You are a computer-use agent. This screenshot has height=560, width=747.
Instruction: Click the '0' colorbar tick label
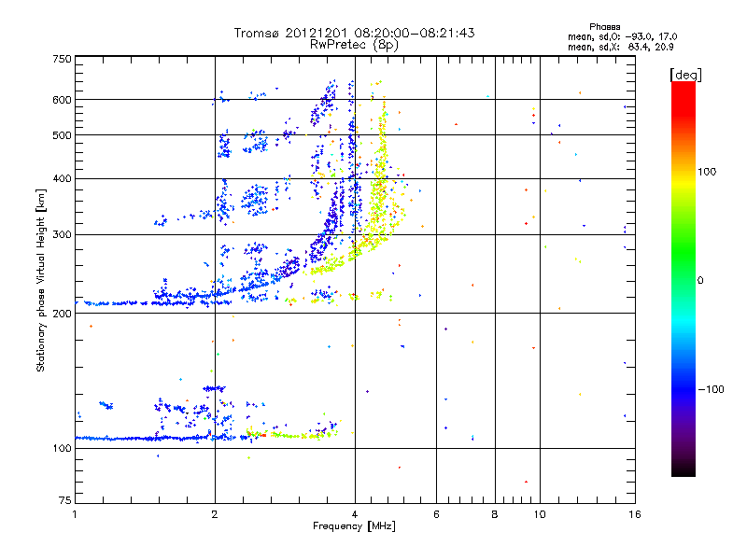pyautogui.click(x=700, y=280)
